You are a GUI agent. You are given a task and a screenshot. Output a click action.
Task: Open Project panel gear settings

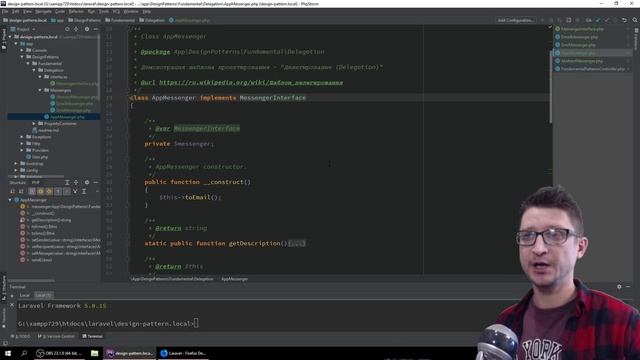click(x=87, y=29)
